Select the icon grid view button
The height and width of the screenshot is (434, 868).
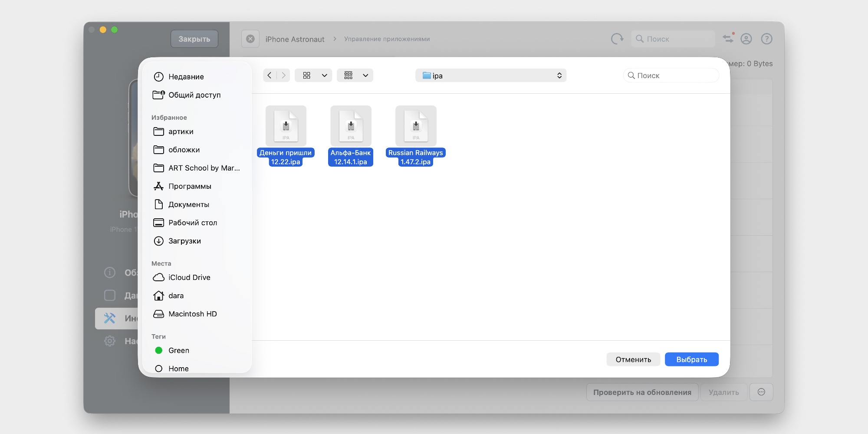tap(307, 76)
